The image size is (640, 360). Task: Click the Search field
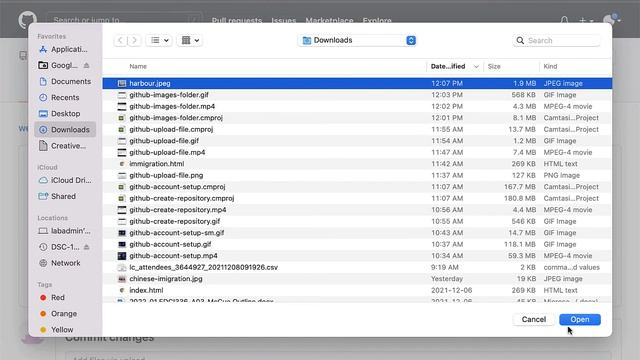point(556,40)
